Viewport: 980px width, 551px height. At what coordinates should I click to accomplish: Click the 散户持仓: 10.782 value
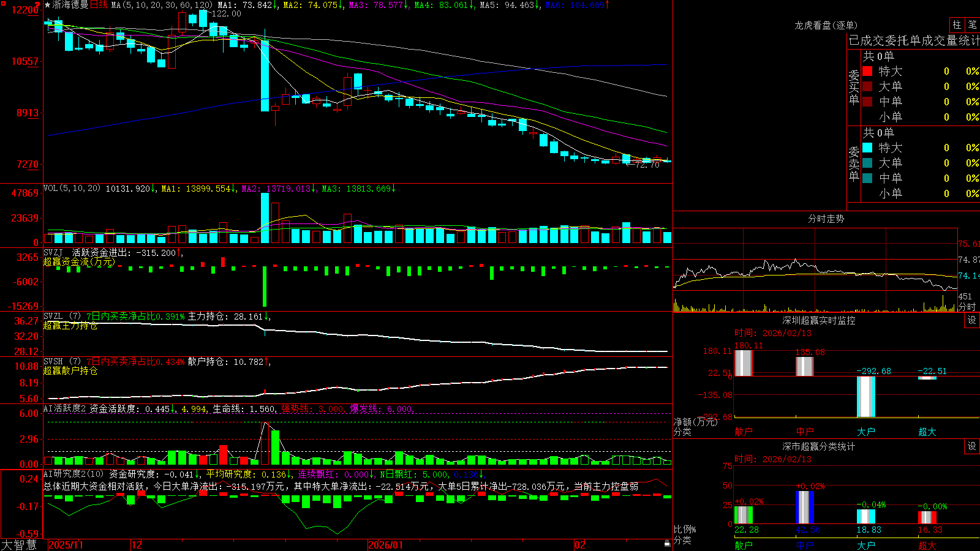pos(225,362)
